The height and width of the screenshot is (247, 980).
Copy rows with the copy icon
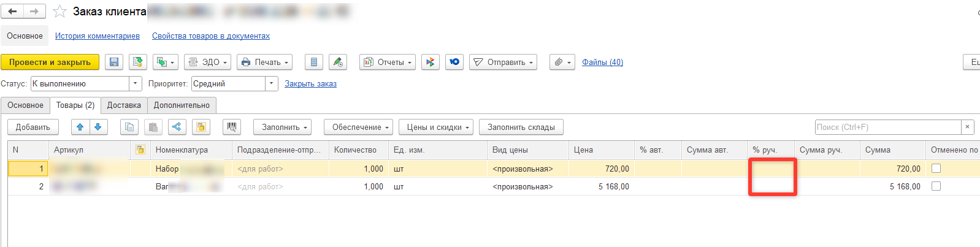[129, 127]
